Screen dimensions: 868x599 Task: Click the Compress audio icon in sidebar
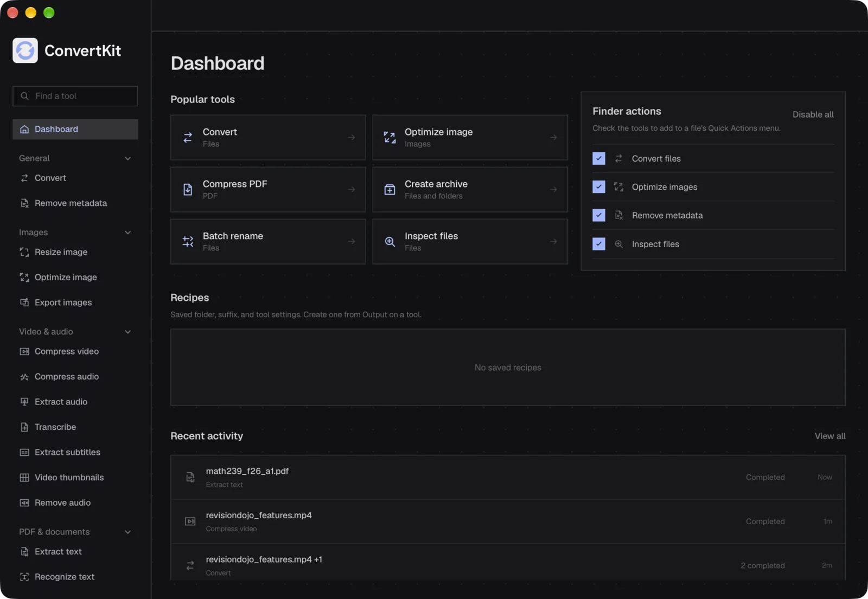tap(24, 377)
